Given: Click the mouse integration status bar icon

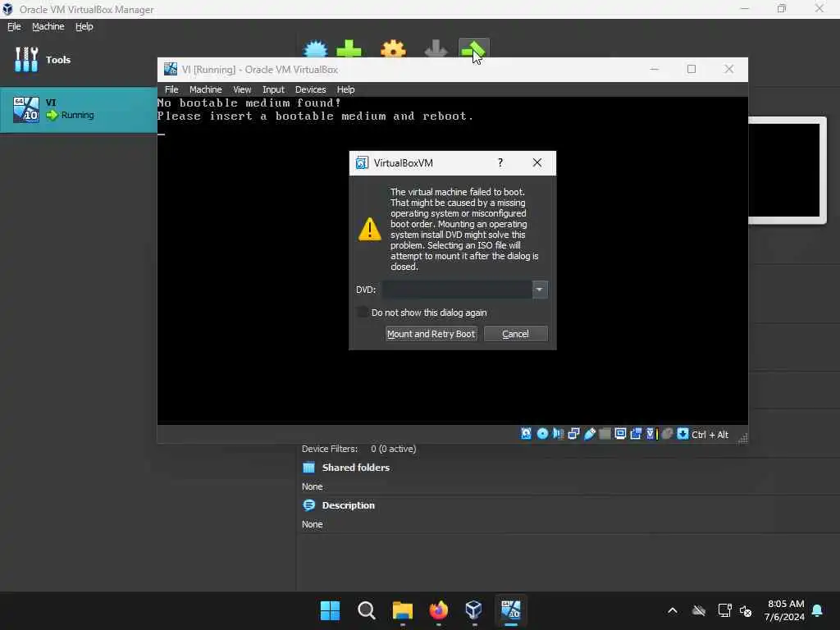Looking at the screenshot, I should (x=667, y=434).
